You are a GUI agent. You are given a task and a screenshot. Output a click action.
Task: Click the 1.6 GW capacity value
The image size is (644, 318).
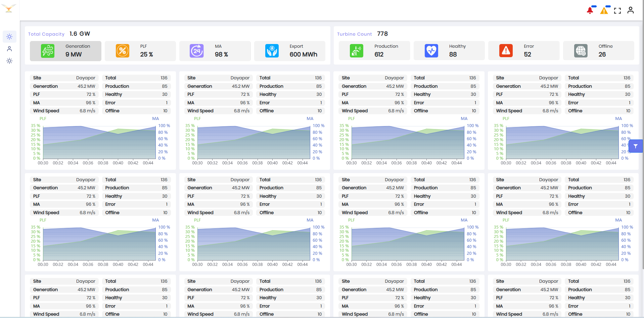[80, 34]
